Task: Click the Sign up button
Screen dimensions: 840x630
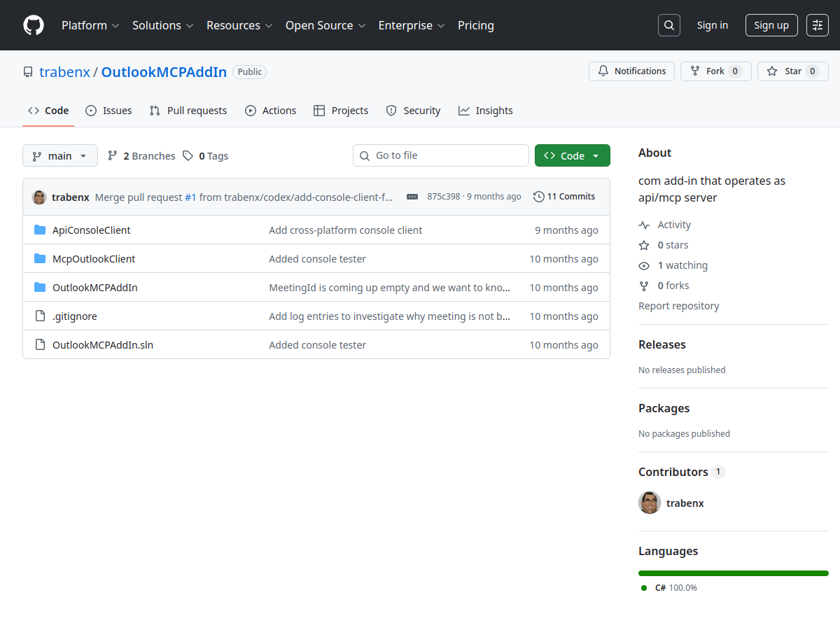Action: point(771,25)
